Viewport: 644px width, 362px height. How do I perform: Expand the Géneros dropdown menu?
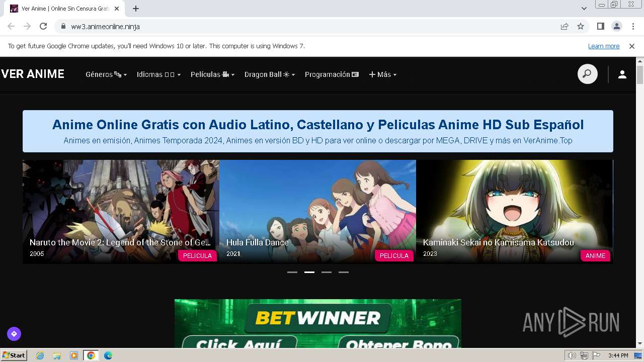pyautogui.click(x=106, y=74)
